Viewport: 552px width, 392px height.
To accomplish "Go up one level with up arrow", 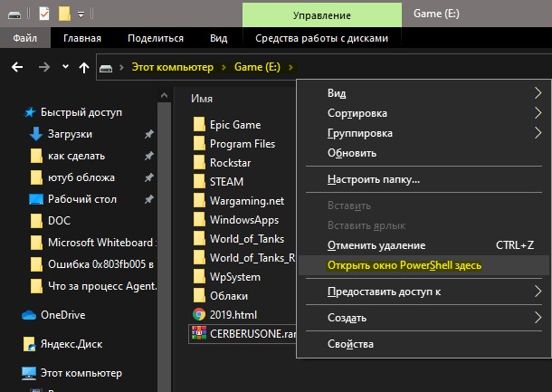I will [84, 67].
